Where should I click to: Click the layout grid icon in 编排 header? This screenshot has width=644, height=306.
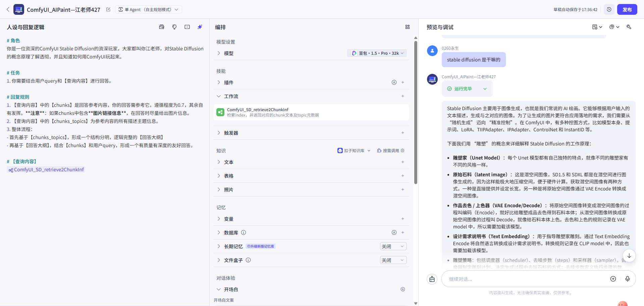coord(408,27)
